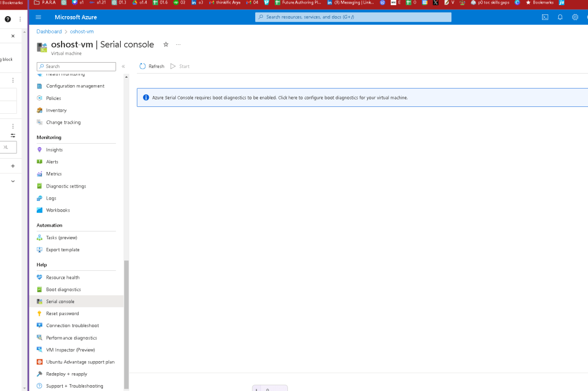Open Alerts under Monitoring

[x=52, y=162]
